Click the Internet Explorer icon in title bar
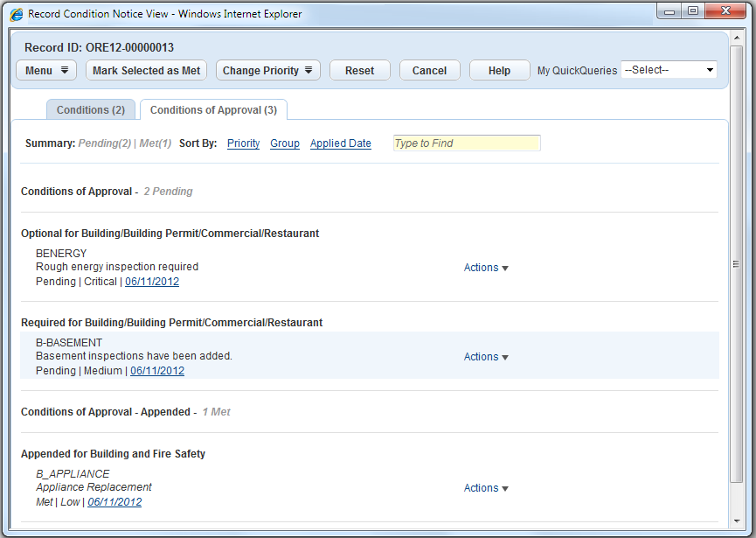756x538 pixels. [17, 15]
